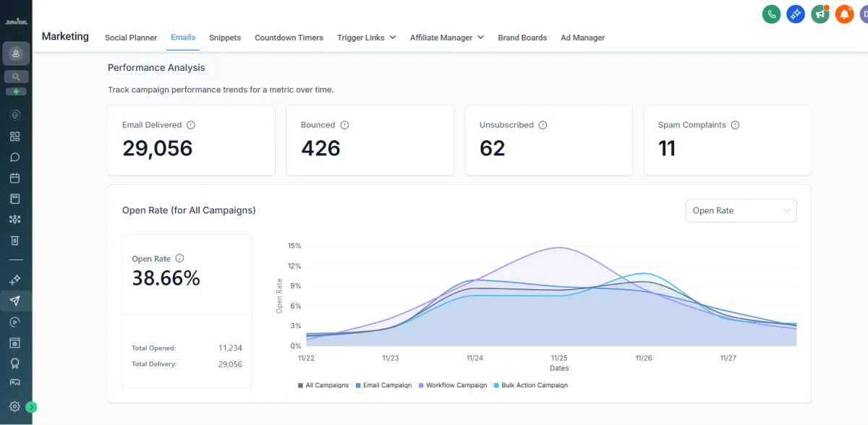Screen dimensions: 868x425
Task: Open the Open Rate metric dropdown
Action: (x=741, y=210)
